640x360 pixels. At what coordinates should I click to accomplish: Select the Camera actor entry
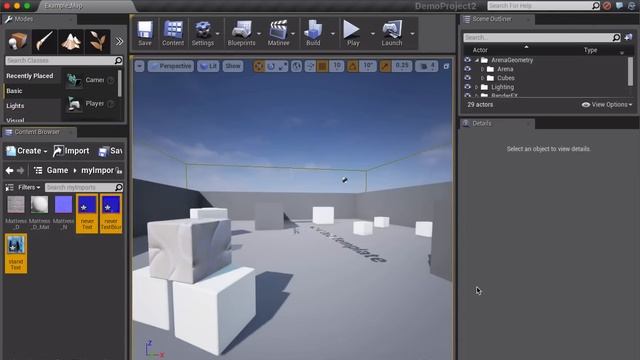point(90,80)
